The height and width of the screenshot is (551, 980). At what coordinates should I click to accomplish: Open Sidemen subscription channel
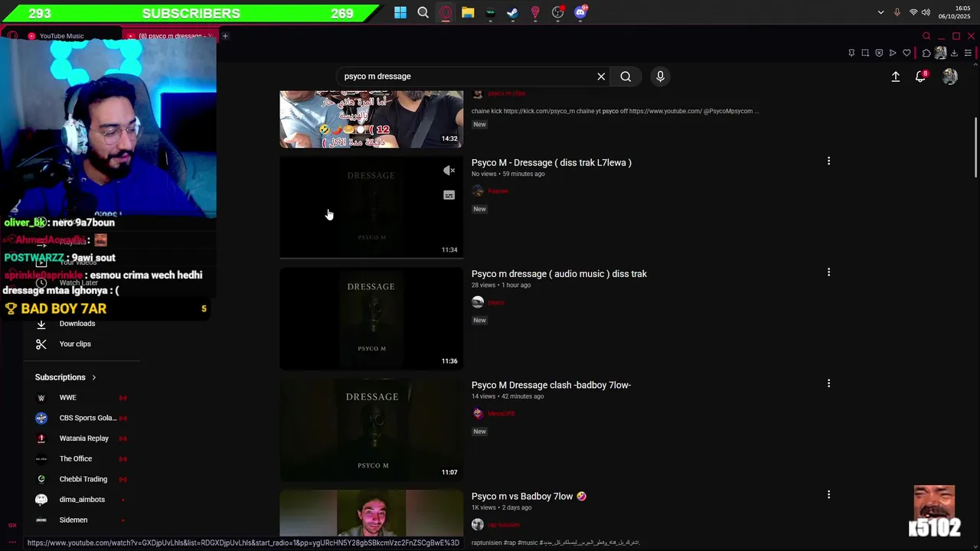[73, 520]
